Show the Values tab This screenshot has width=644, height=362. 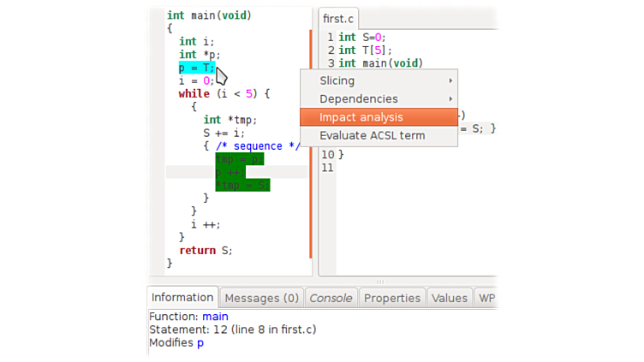point(449,298)
